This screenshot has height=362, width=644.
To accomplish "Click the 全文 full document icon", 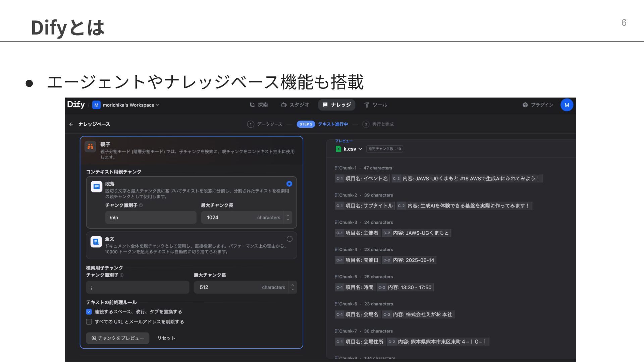I will 96,242.
